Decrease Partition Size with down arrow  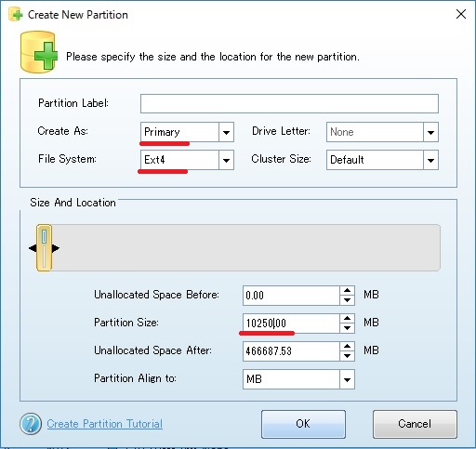point(347,328)
